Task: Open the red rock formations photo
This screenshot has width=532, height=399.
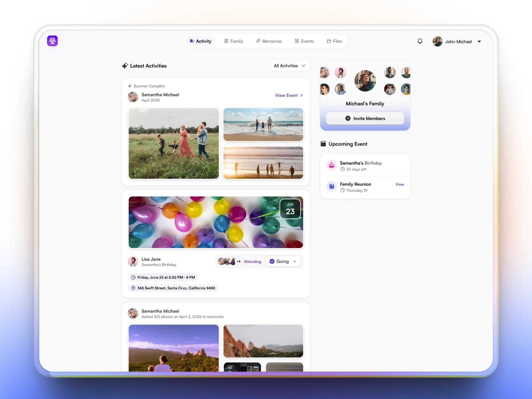Action: [x=263, y=341]
